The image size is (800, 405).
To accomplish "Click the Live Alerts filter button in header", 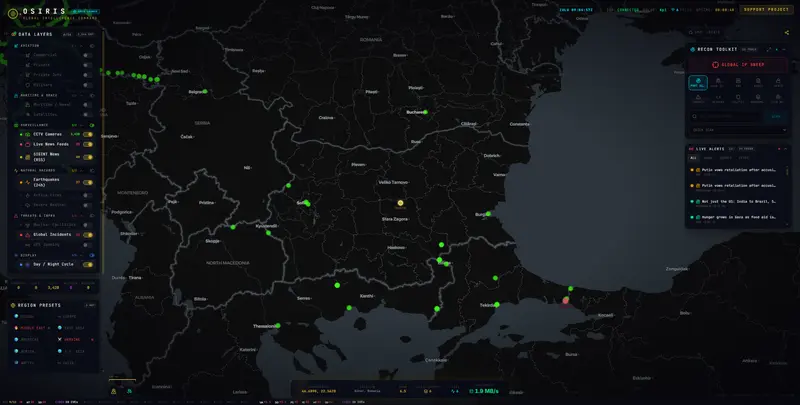I will click(746, 149).
